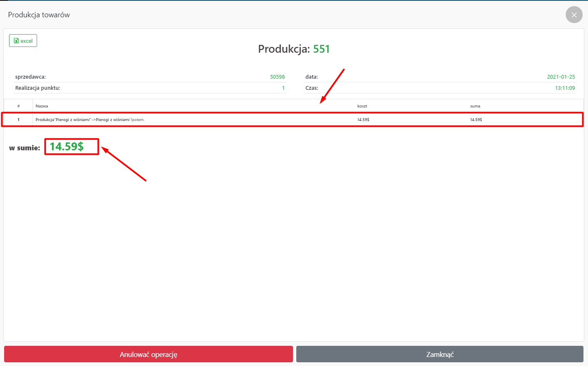This screenshot has width=588, height=366.
Task: Click the Realizacja punktu value 1
Action: pyautogui.click(x=283, y=88)
